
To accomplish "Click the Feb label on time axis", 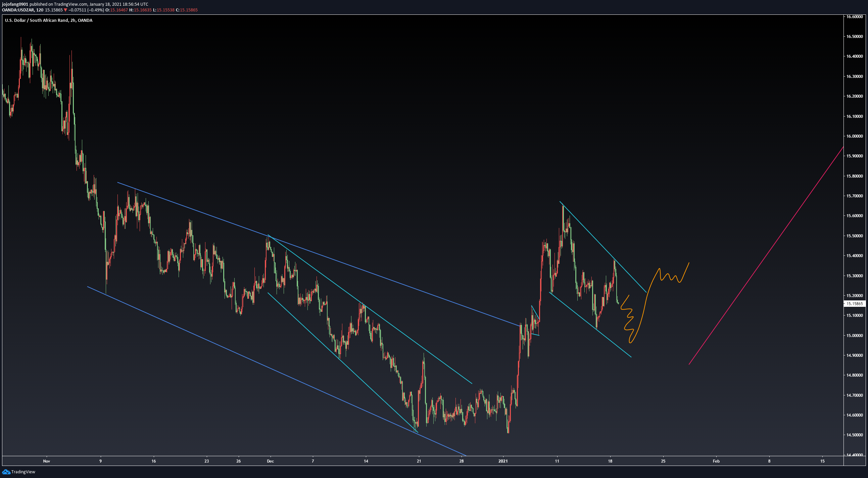I will (x=716, y=461).
